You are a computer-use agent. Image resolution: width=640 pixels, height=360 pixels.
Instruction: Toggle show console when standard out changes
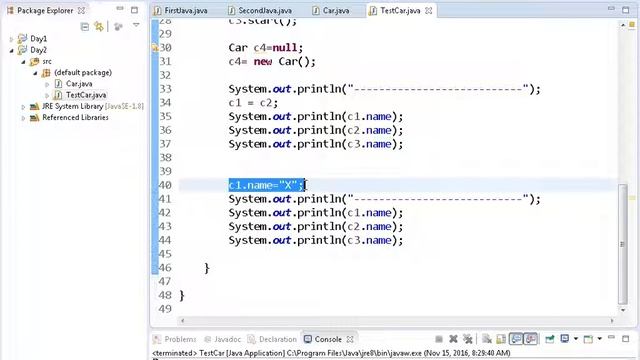point(516,339)
